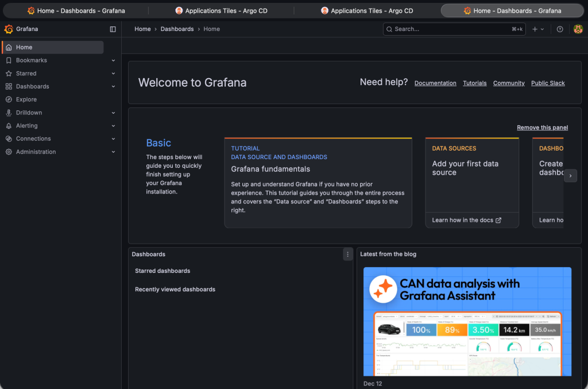The width and height of the screenshot is (588, 389).
Task: Click the right arrow to scroll tutorial cards
Action: point(570,175)
